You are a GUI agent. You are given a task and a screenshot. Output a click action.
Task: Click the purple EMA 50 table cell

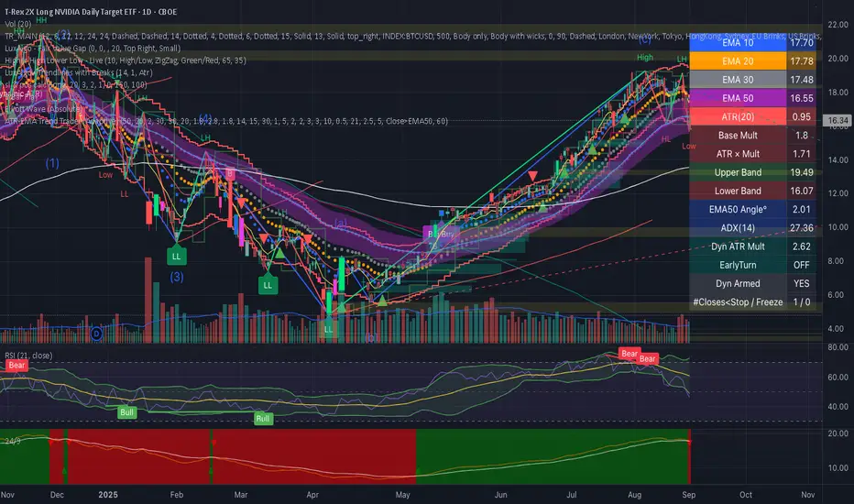tap(738, 98)
